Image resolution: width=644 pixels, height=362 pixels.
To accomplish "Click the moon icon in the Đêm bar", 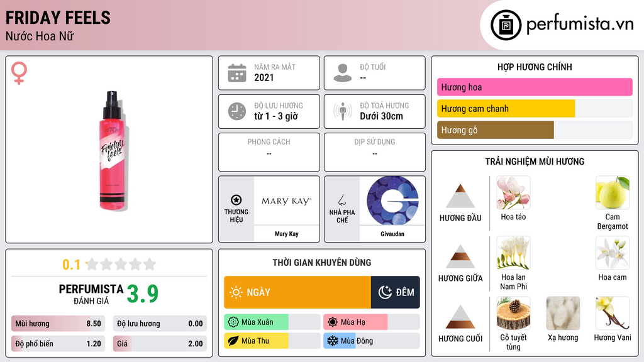I will click(385, 292).
